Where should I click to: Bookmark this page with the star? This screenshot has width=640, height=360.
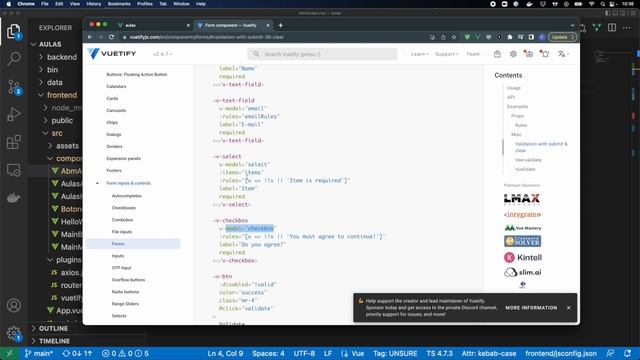click(x=454, y=37)
